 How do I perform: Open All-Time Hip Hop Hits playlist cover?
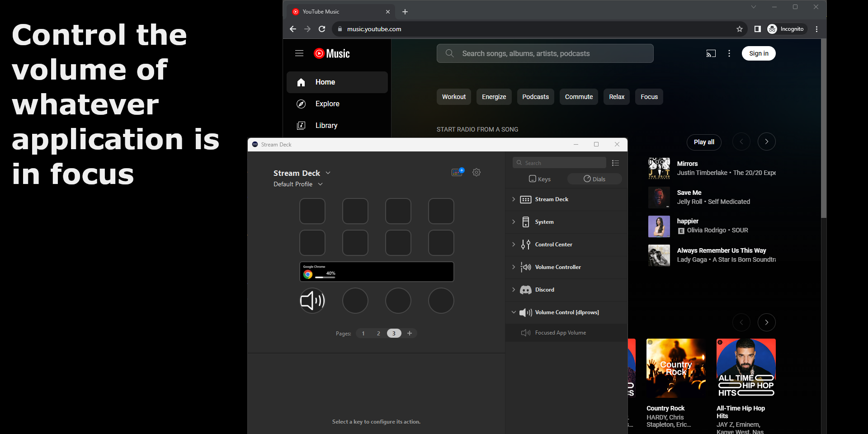tap(746, 368)
